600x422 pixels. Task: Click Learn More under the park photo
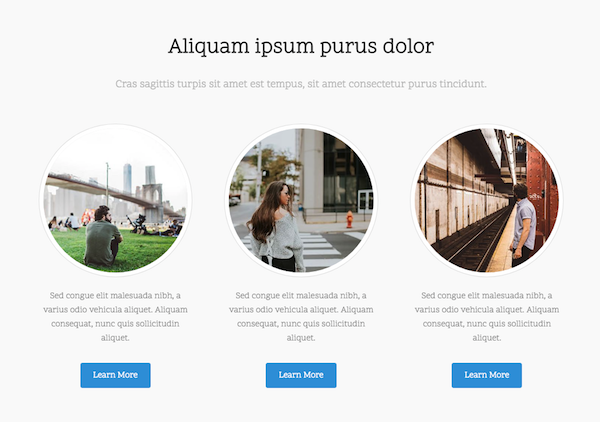click(x=115, y=375)
